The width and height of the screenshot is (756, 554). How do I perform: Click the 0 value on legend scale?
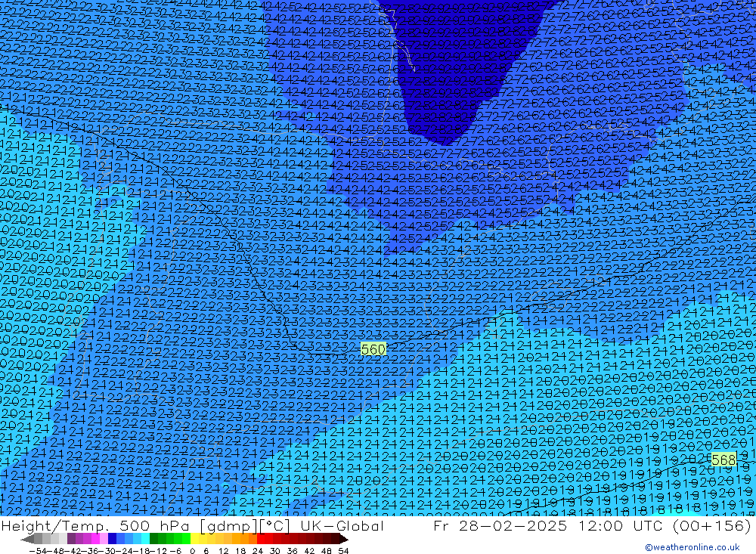192,551
